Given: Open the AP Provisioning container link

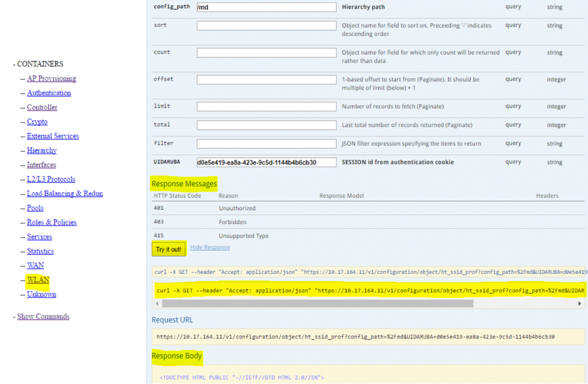Looking at the screenshot, I should (51, 79).
